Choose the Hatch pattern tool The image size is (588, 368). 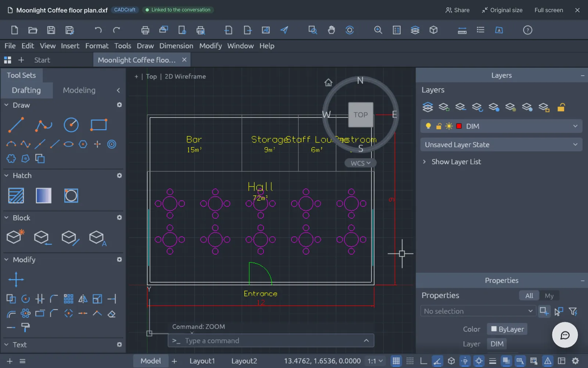(16, 195)
